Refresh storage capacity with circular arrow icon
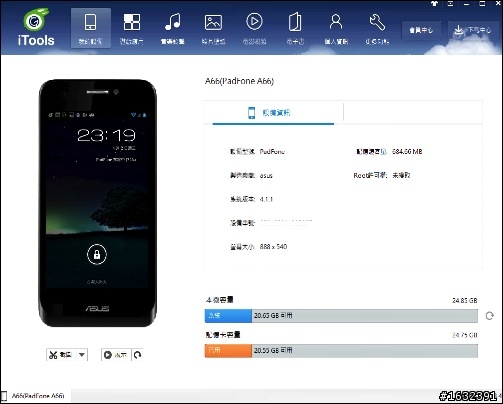Screen dimensions: 503x404 pos(489,316)
